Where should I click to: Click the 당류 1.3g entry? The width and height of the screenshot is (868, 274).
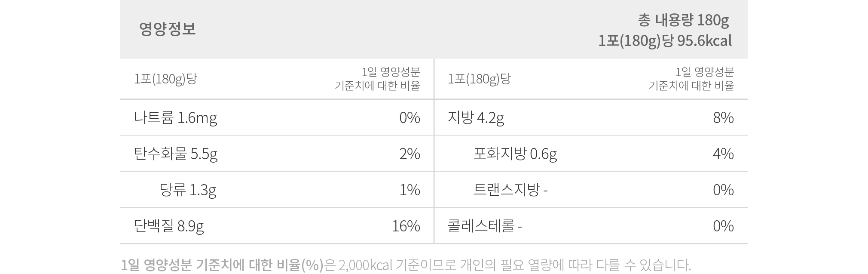[x=188, y=190]
